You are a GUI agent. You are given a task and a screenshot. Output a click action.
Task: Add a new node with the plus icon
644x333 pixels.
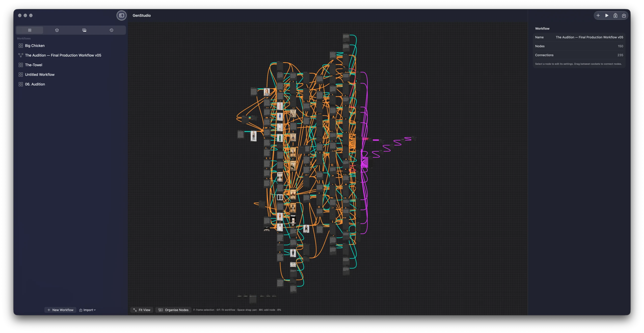click(598, 16)
